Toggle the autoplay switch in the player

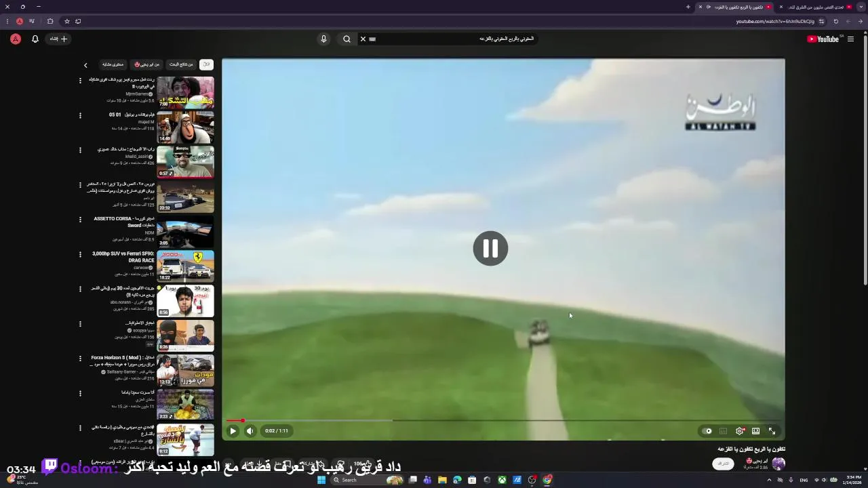[x=707, y=431]
